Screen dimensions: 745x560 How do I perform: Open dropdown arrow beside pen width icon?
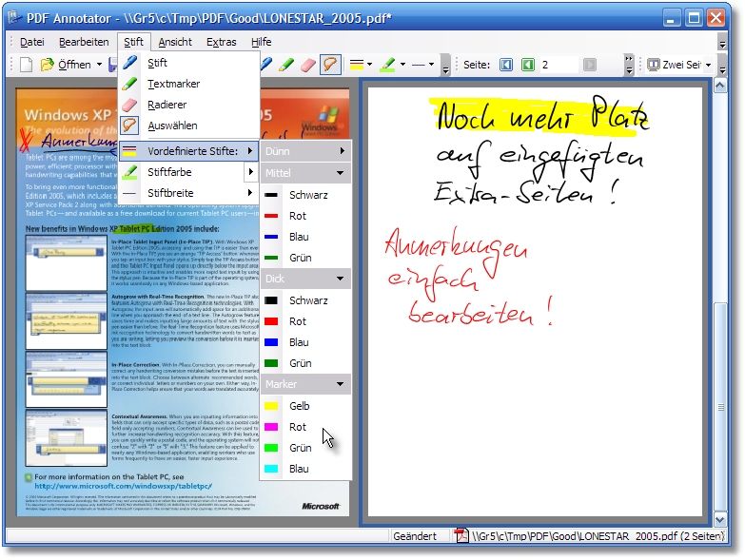[431, 65]
